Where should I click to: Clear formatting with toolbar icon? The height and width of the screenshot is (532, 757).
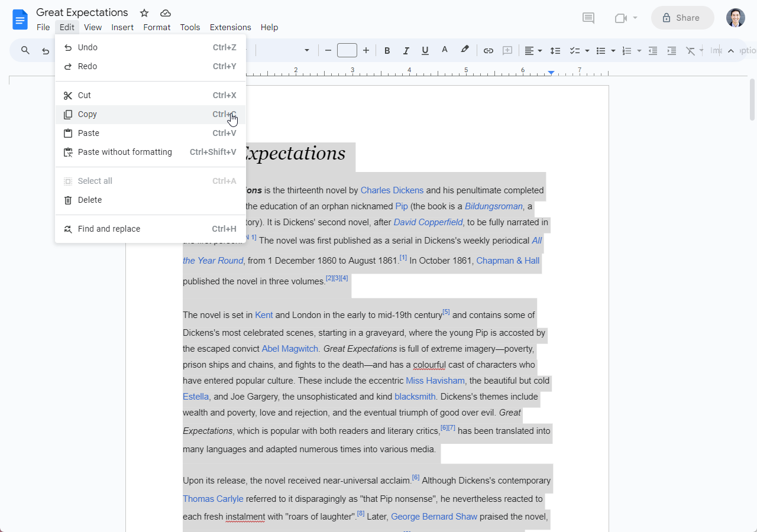[690, 51]
